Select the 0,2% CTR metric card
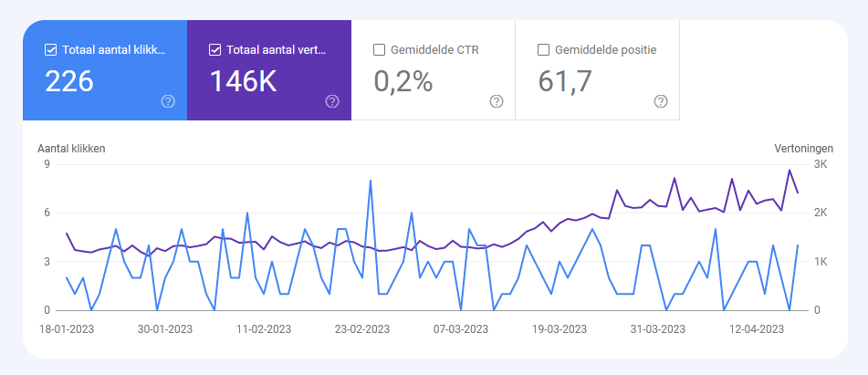868x375 pixels. point(434,70)
